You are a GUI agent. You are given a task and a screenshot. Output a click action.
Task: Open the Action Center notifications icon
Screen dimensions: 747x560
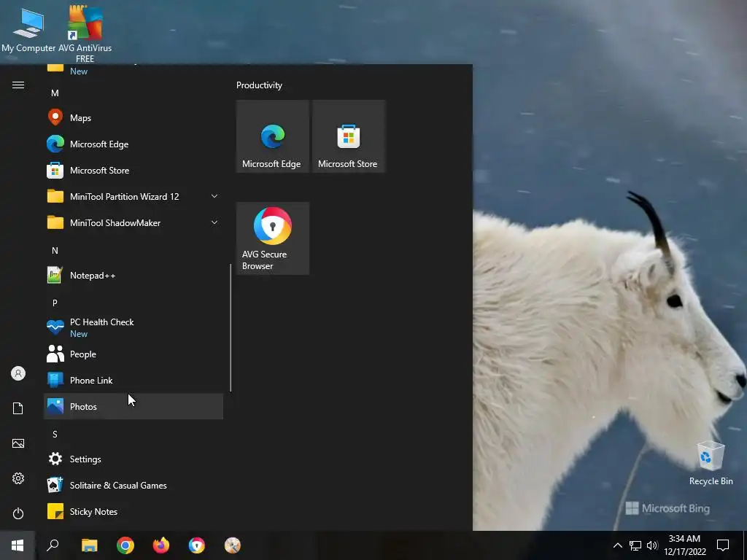(723, 545)
